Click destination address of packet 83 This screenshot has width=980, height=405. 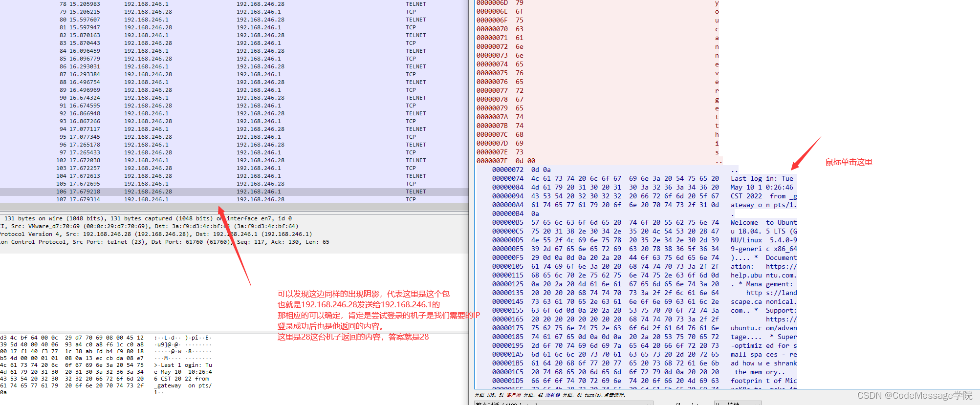pos(259,43)
